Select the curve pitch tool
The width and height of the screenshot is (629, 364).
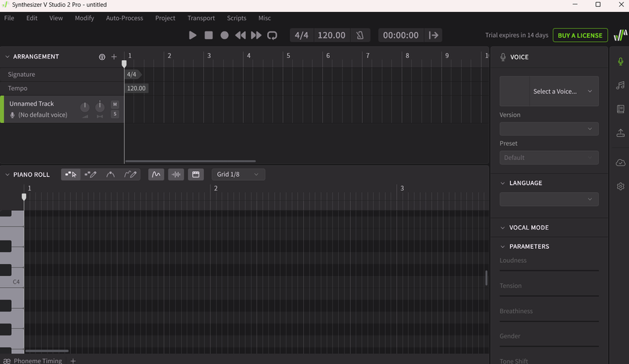pos(110,175)
